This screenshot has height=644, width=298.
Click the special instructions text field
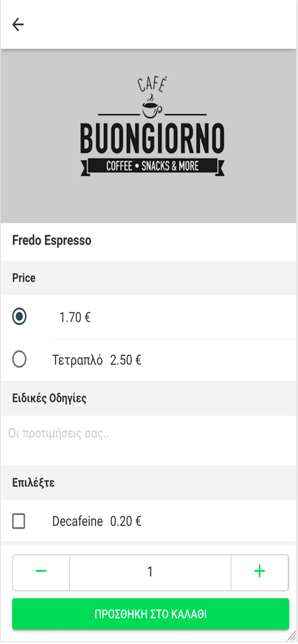(148, 434)
